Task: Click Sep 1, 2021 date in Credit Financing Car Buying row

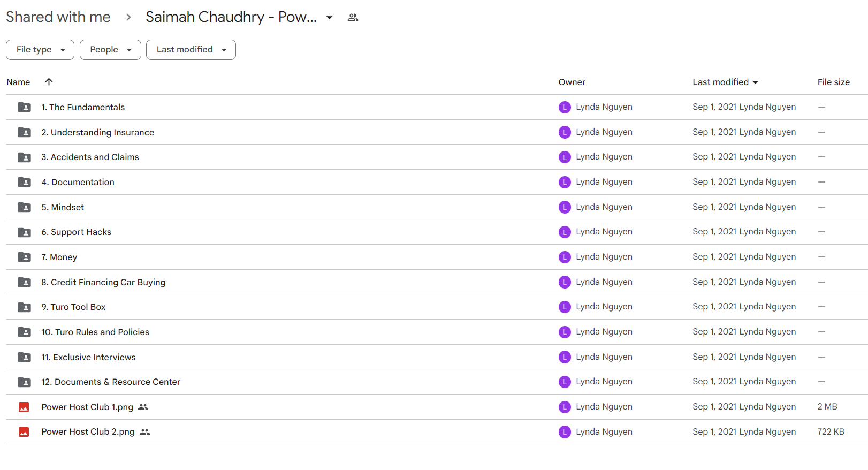Action: [714, 282]
